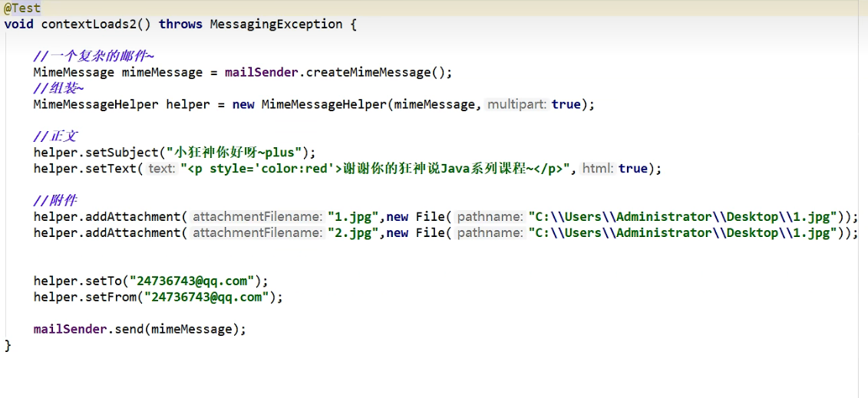
Task: Click the 'text:' parameter hint in setText
Action: coord(163,169)
